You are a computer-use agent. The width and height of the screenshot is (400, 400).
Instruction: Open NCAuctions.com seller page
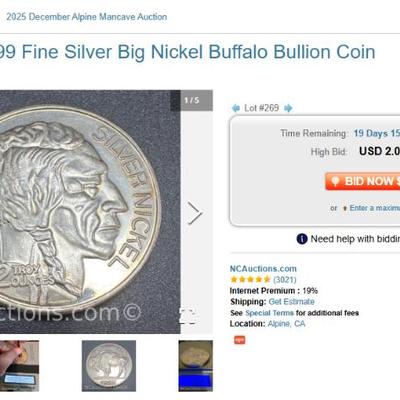pyautogui.click(x=263, y=269)
